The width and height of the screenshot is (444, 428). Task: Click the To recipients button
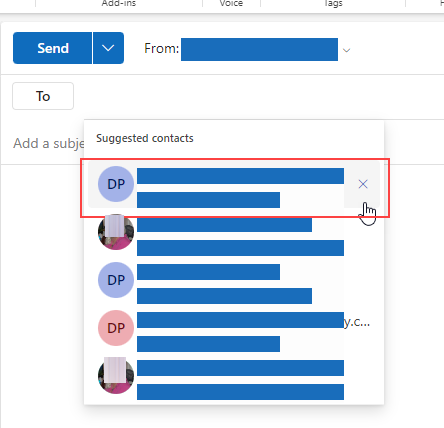pyautogui.click(x=43, y=96)
